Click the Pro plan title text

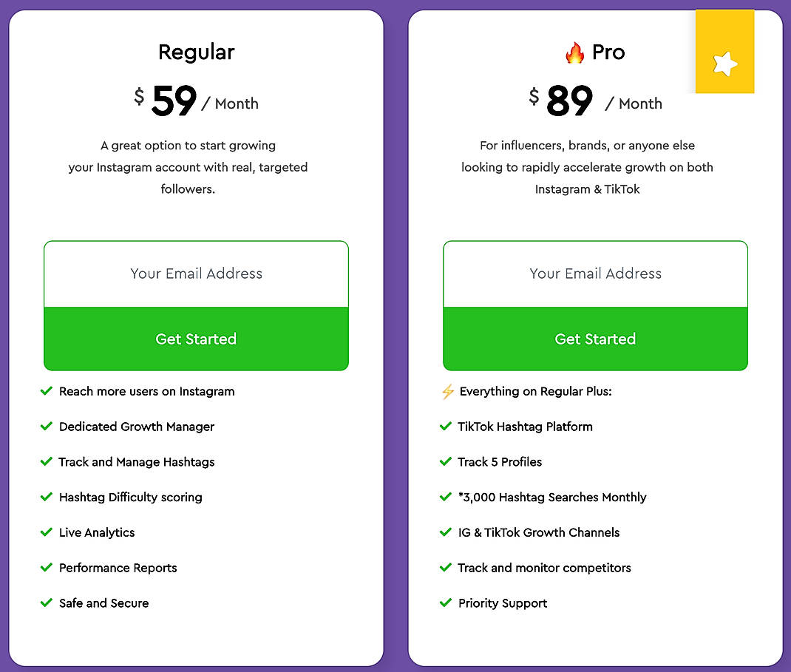[x=608, y=52]
